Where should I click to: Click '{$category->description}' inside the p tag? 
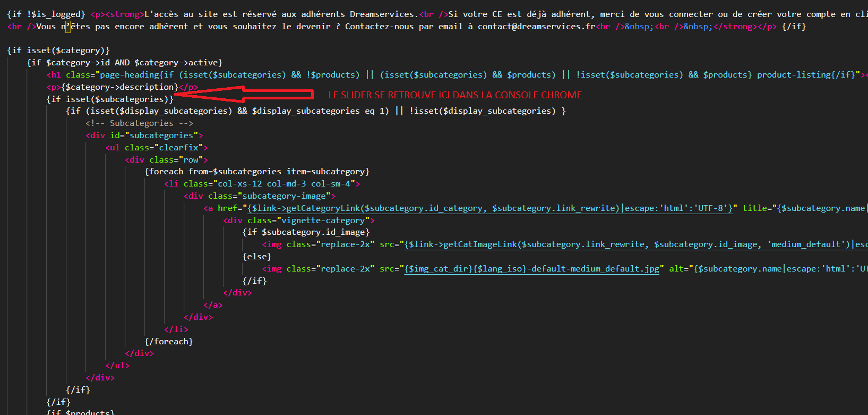(x=120, y=87)
